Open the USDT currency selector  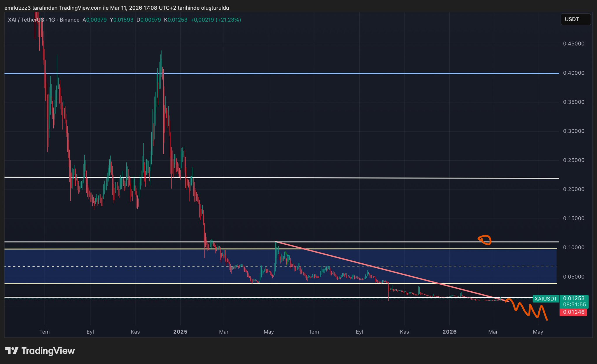pyautogui.click(x=575, y=20)
